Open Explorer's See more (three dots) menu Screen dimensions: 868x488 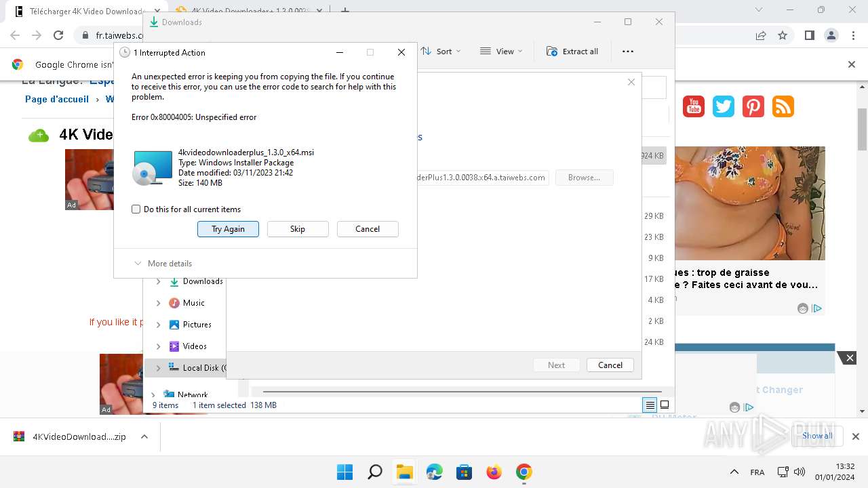628,52
